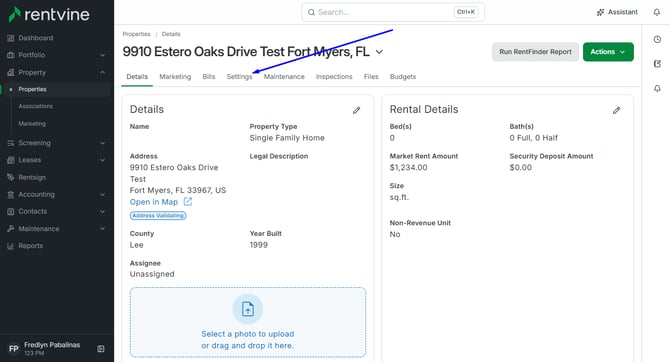This screenshot has width=670, height=362.
Task: Collapse the Property menu chevron
Action: pyautogui.click(x=102, y=73)
